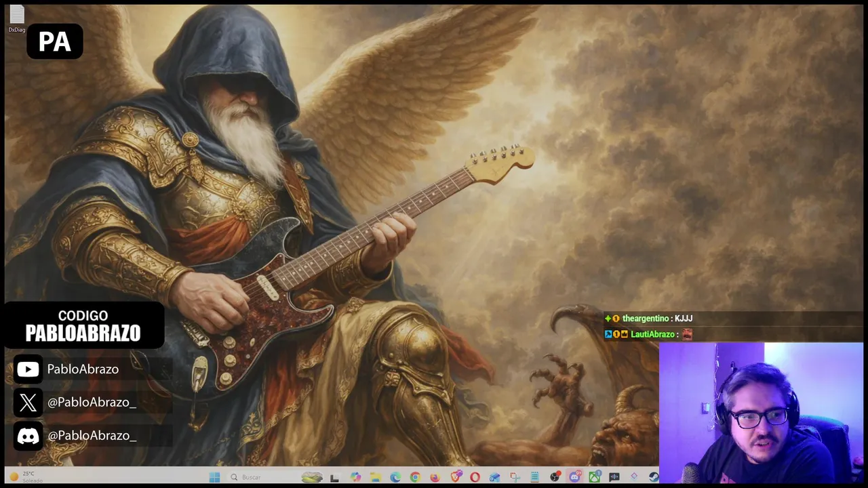Open Brave browser from the taskbar
Image resolution: width=868 pixels, height=488 pixels.
(456, 477)
